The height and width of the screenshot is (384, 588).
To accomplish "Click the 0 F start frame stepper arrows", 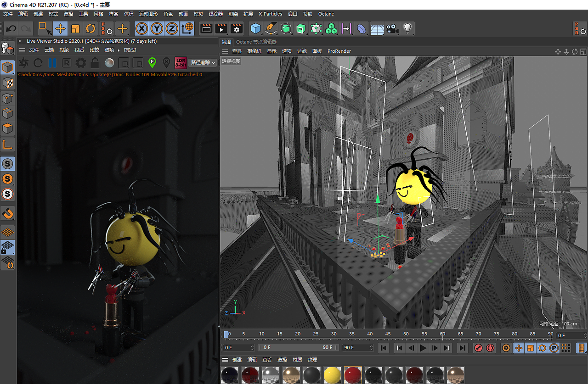I will click(x=252, y=348).
